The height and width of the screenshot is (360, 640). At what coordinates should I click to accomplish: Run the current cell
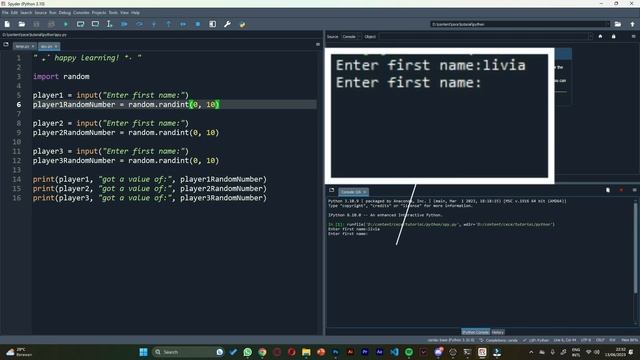coord(80,24)
